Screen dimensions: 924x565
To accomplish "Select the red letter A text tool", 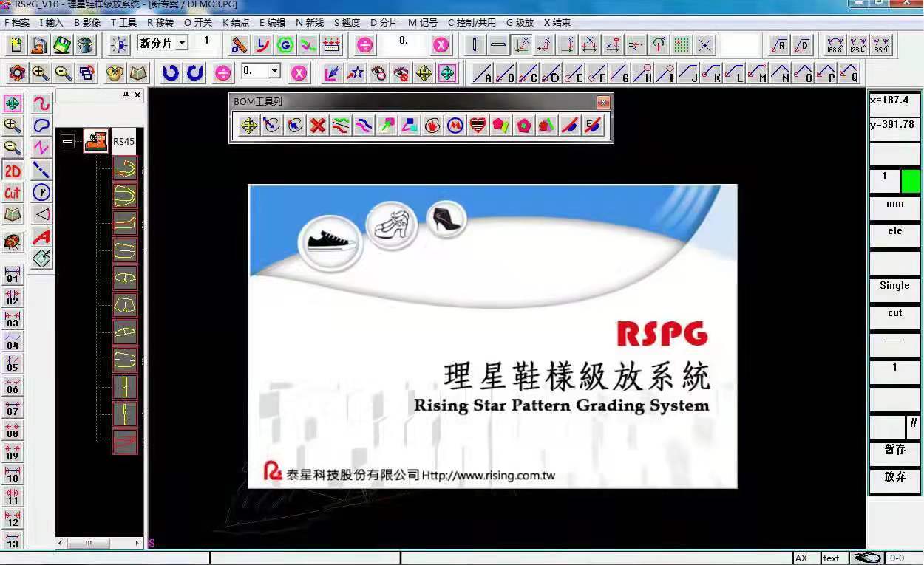I will 41,236.
